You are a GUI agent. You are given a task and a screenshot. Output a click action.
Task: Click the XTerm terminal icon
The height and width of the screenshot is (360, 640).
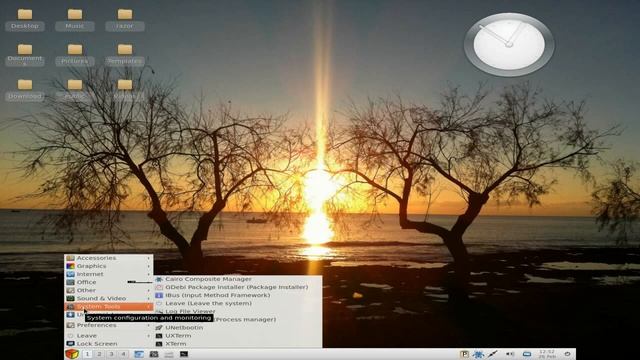pos(159,344)
